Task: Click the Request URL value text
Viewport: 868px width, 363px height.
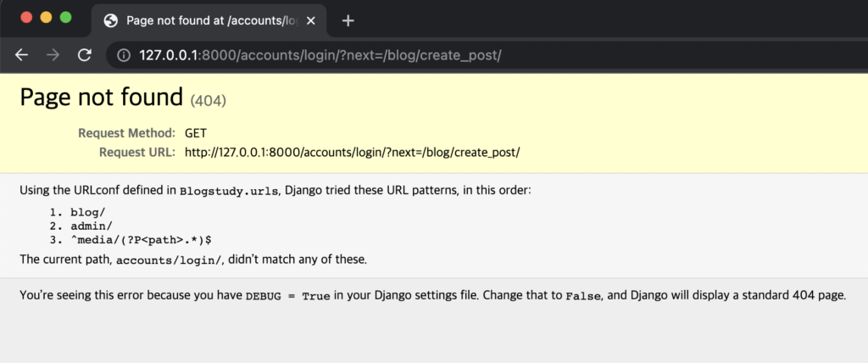Action: coord(352,153)
